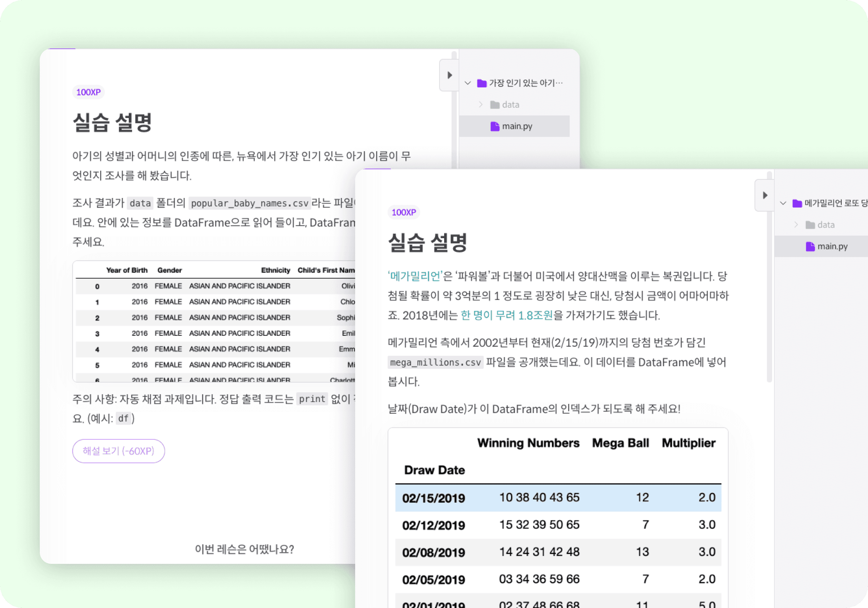Screen dimensions: 868x608
Task: Click the highlighted 02/15/2019 table row
Action: [x=558, y=498]
